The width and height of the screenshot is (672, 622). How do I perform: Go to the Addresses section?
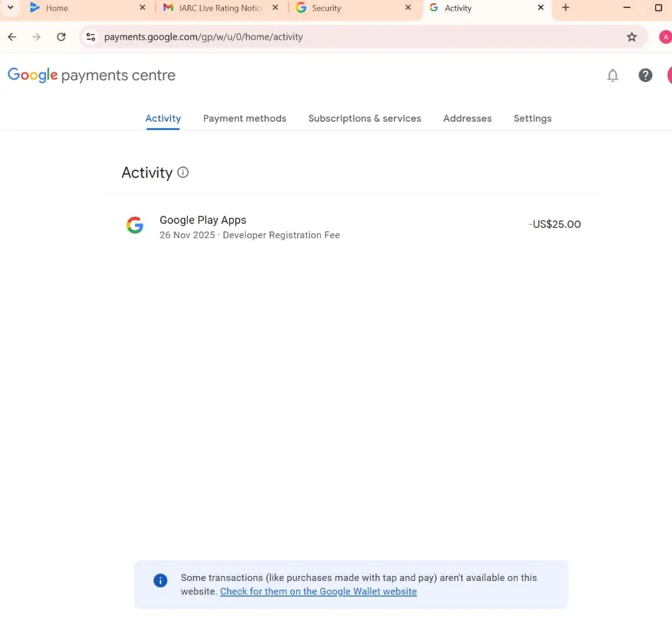coord(467,118)
